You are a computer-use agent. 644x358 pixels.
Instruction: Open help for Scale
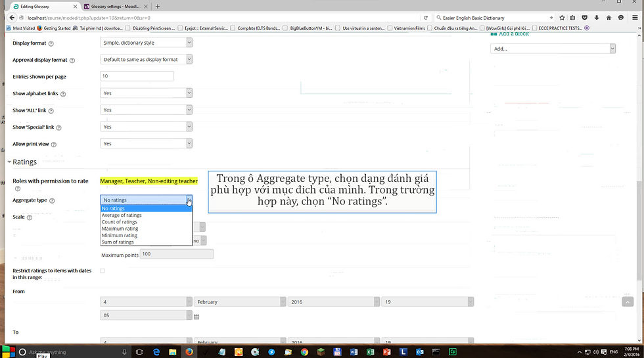click(30, 217)
